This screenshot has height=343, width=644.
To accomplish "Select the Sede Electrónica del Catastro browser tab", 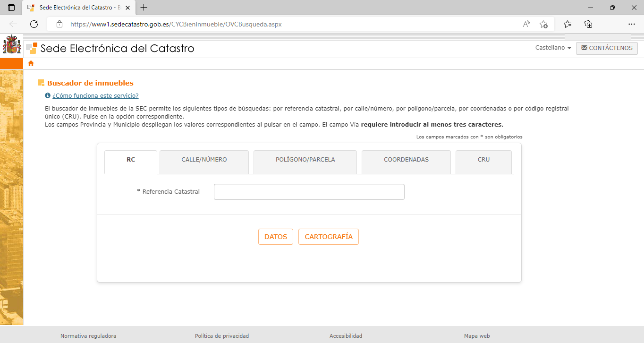I will (x=78, y=8).
